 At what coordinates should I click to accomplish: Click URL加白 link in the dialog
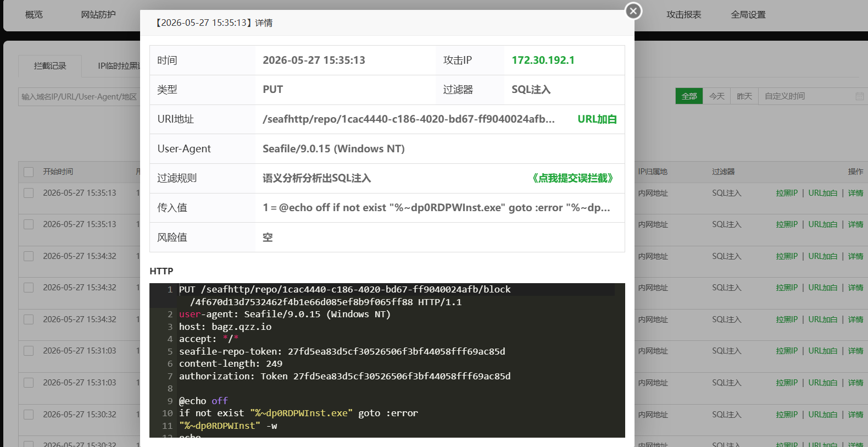pyautogui.click(x=597, y=119)
